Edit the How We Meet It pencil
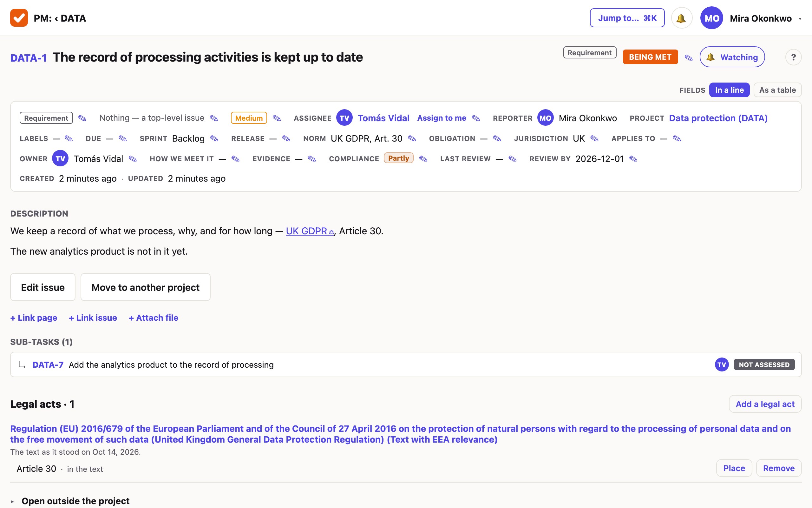This screenshot has height=508, width=812. click(x=236, y=158)
